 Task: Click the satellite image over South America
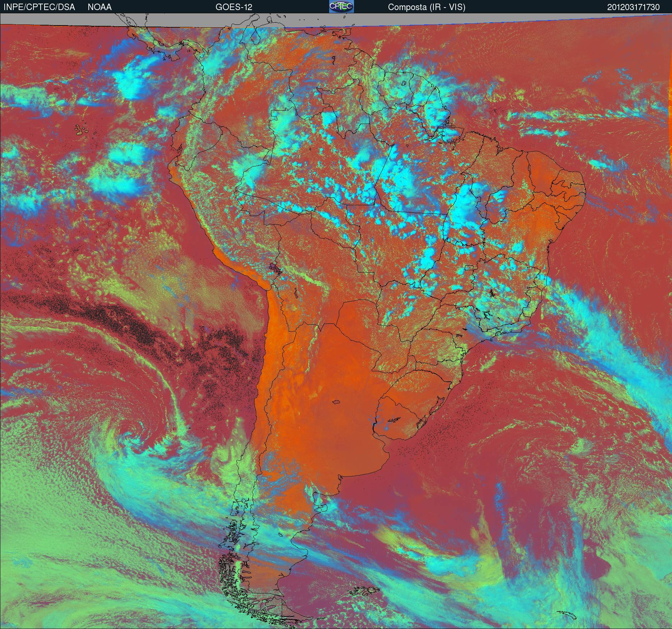pos(336,321)
